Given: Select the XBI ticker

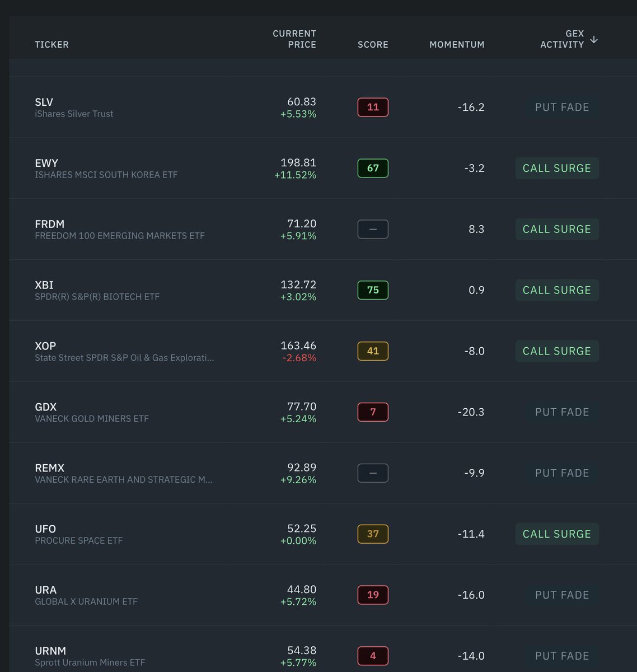Looking at the screenshot, I should click(x=44, y=285).
